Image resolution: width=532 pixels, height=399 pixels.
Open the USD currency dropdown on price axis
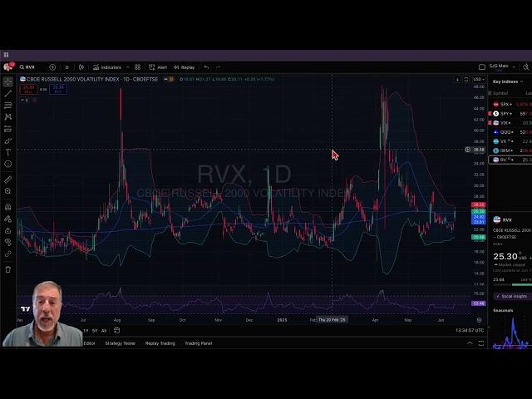click(479, 79)
